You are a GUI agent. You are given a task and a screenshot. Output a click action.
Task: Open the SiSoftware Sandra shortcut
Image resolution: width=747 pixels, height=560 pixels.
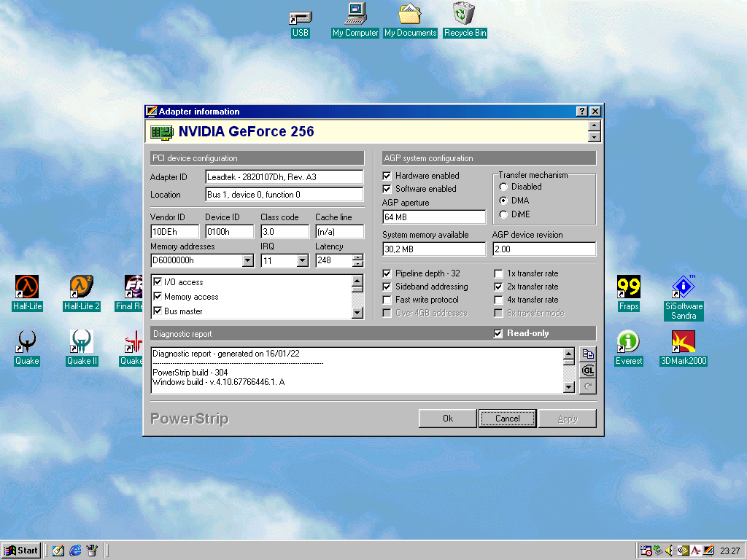(683, 288)
